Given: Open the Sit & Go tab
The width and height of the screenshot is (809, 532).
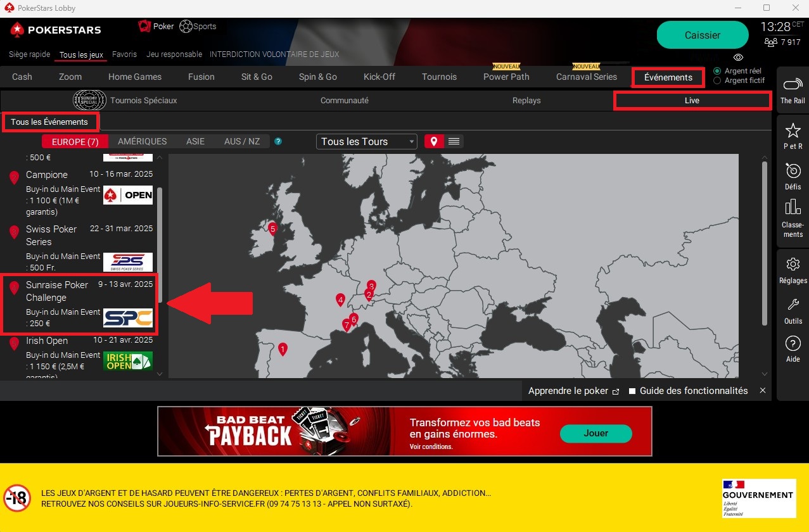Looking at the screenshot, I should 257,77.
